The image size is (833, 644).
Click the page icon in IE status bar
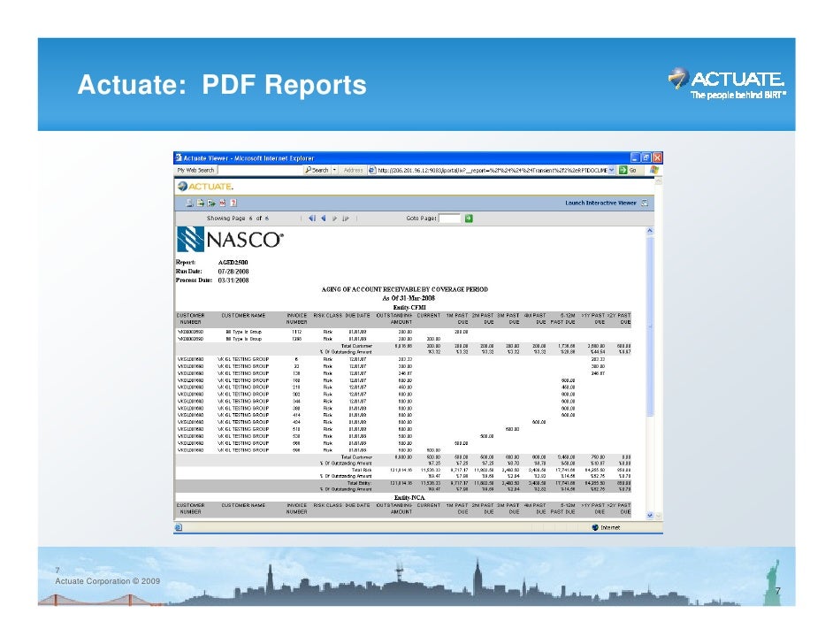179,527
